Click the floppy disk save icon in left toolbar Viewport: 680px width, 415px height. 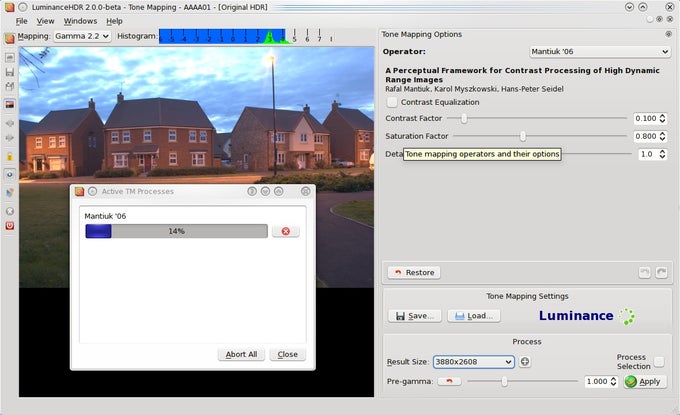[10, 72]
